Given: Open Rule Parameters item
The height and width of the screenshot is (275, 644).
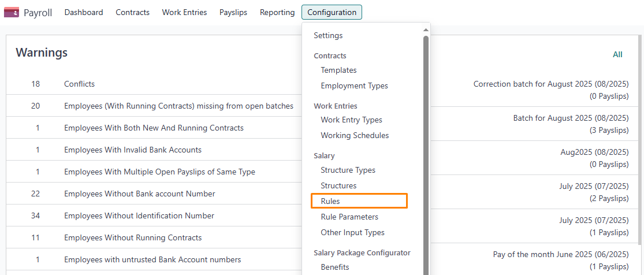Looking at the screenshot, I should pos(349,217).
